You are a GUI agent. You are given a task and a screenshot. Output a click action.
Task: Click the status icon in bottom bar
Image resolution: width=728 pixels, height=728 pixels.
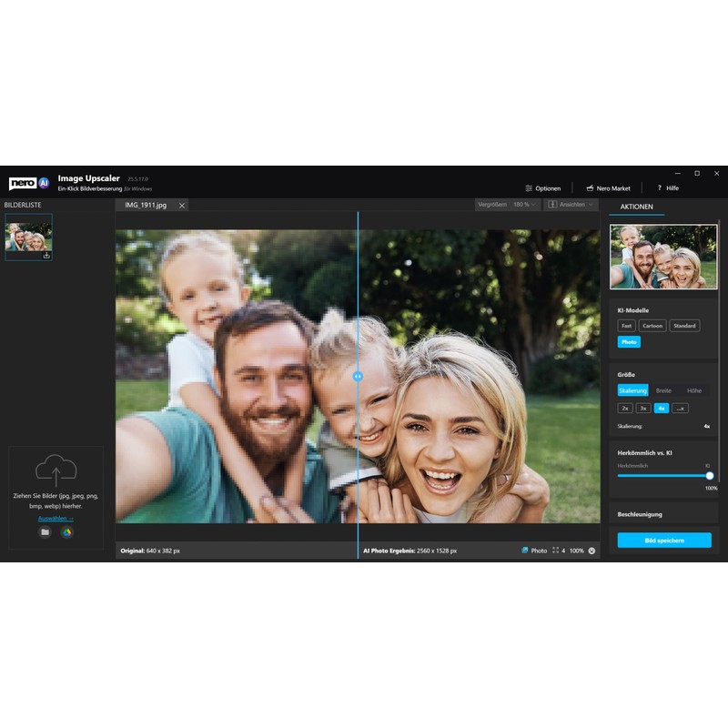(x=591, y=551)
